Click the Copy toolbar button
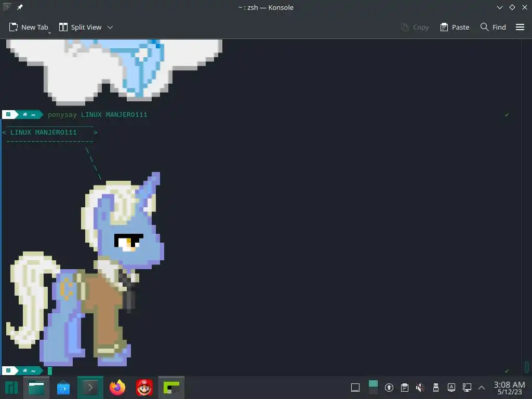 pos(415,27)
